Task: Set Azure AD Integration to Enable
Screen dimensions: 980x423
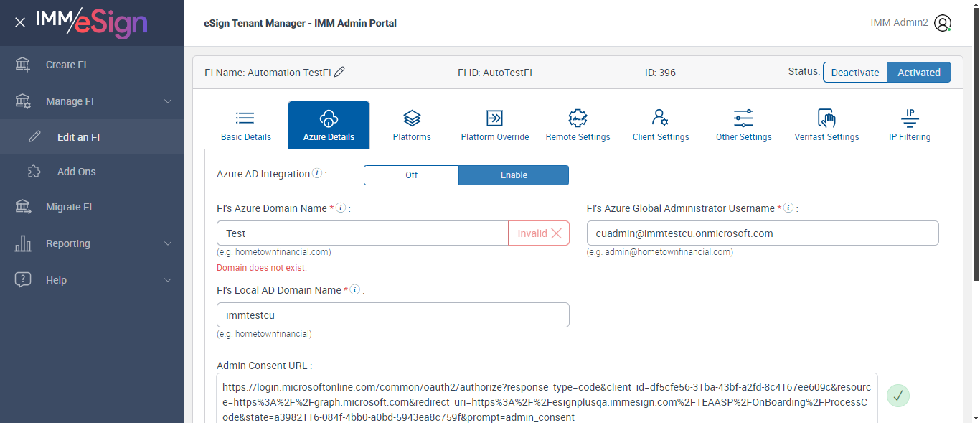Action: click(x=514, y=175)
